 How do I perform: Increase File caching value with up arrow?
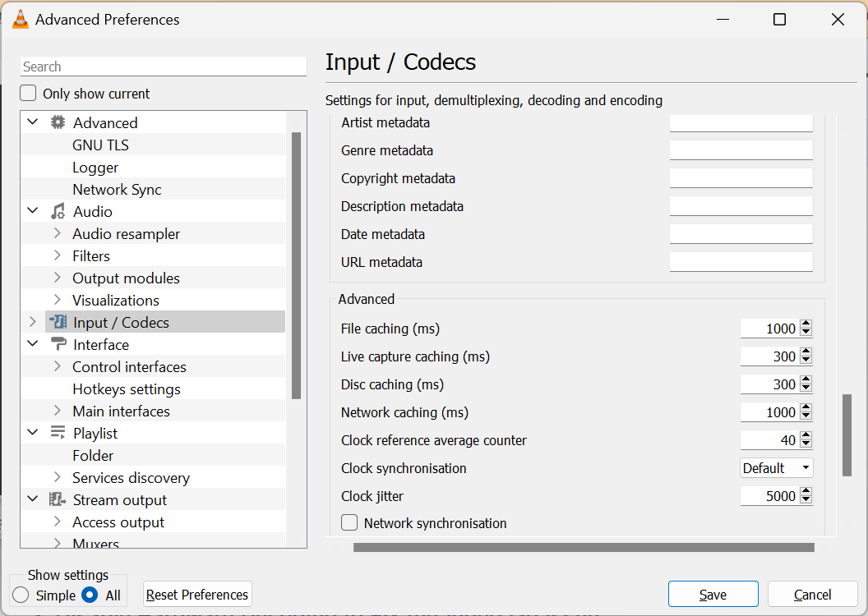[x=806, y=324]
